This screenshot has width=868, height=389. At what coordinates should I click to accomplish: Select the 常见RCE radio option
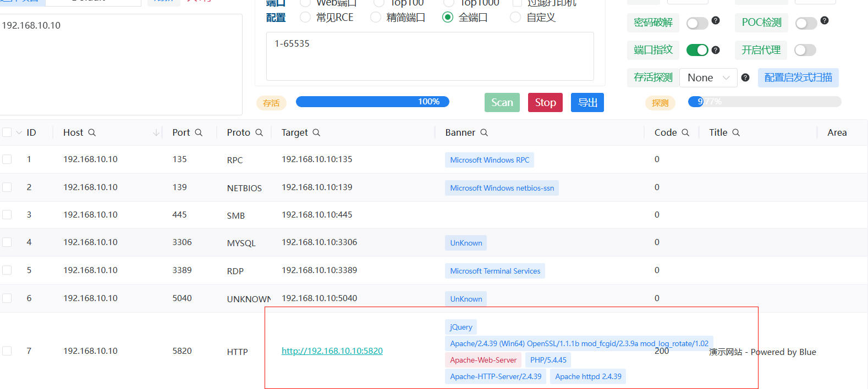coord(305,18)
